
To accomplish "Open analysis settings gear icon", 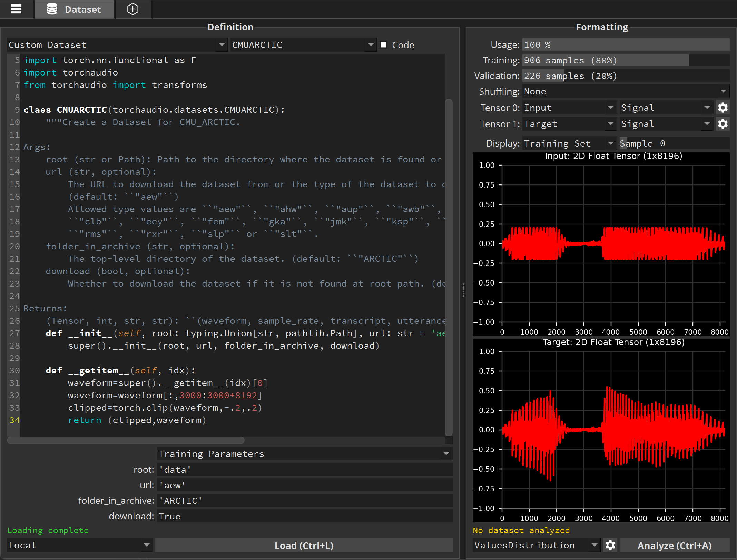I will tap(610, 545).
